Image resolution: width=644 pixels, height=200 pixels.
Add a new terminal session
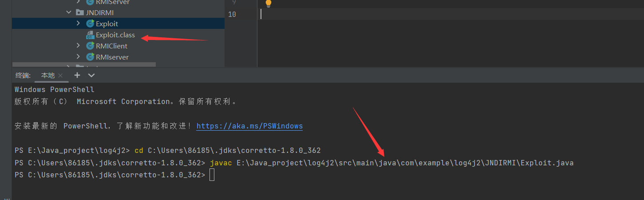(77, 75)
